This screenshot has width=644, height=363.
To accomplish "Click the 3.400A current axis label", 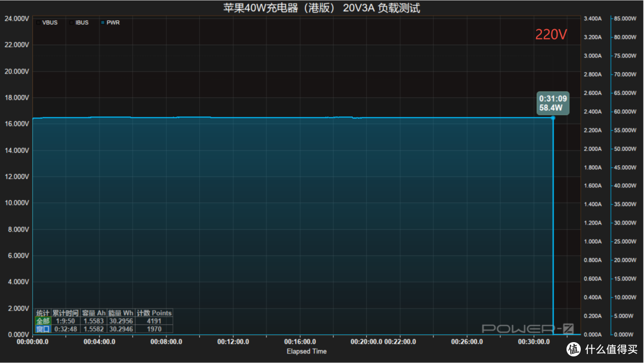I will point(593,19).
